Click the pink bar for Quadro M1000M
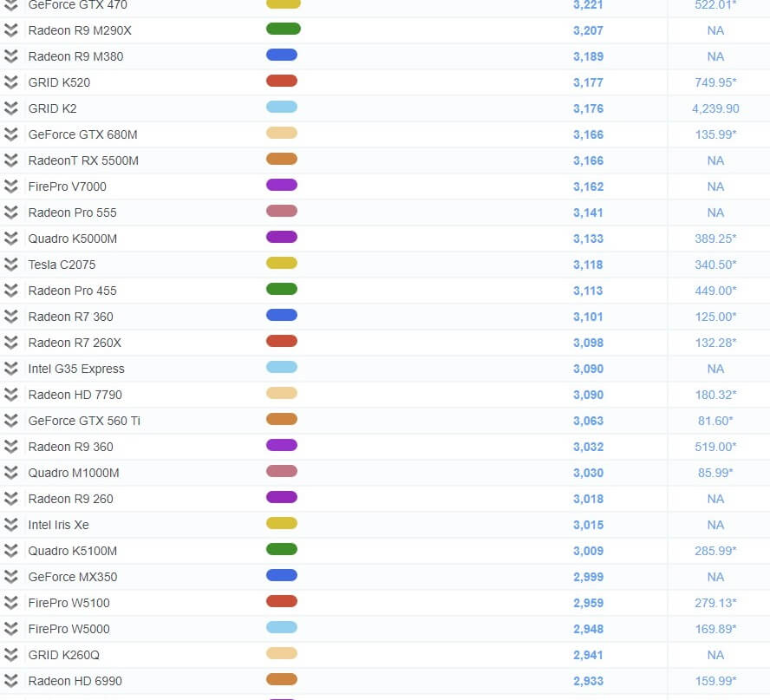The height and width of the screenshot is (700, 770). pyautogui.click(x=282, y=472)
